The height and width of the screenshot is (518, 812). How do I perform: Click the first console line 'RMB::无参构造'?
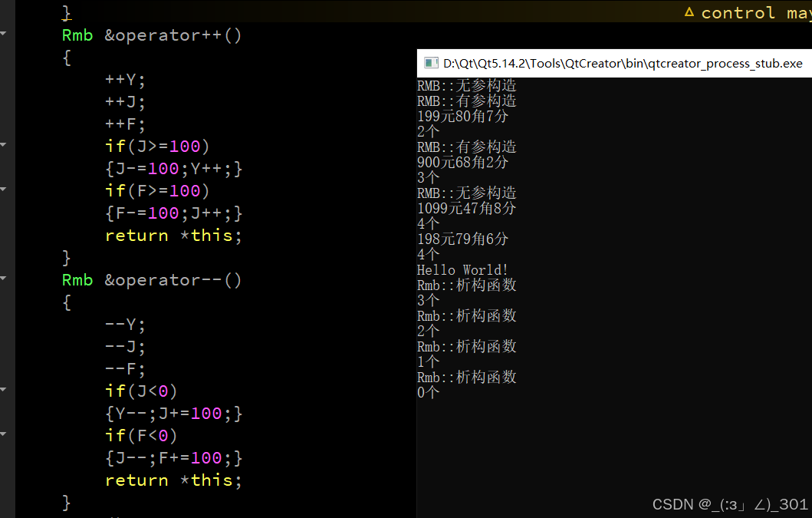pos(467,85)
